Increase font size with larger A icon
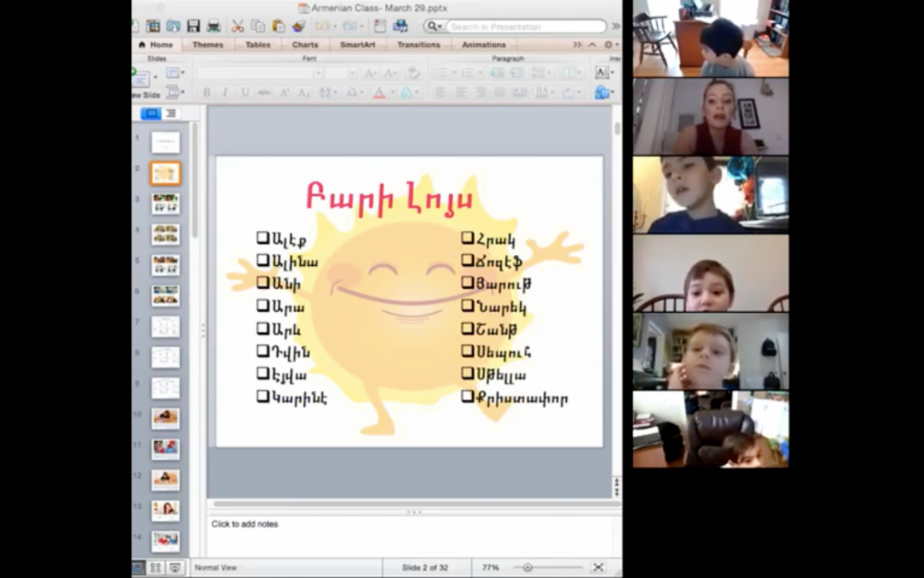Viewport: 924px width, 578px height. (370, 73)
